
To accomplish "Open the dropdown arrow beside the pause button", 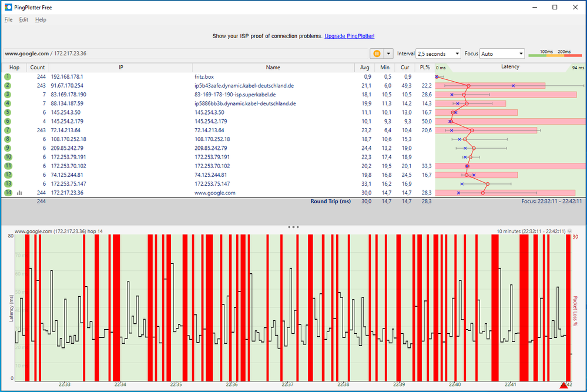I will 388,53.
